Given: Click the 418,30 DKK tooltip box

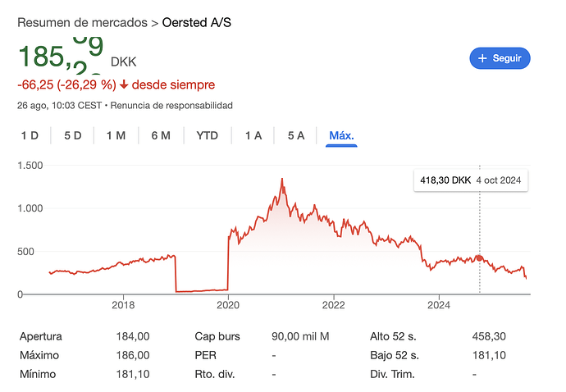Looking at the screenshot, I should click(470, 180).
